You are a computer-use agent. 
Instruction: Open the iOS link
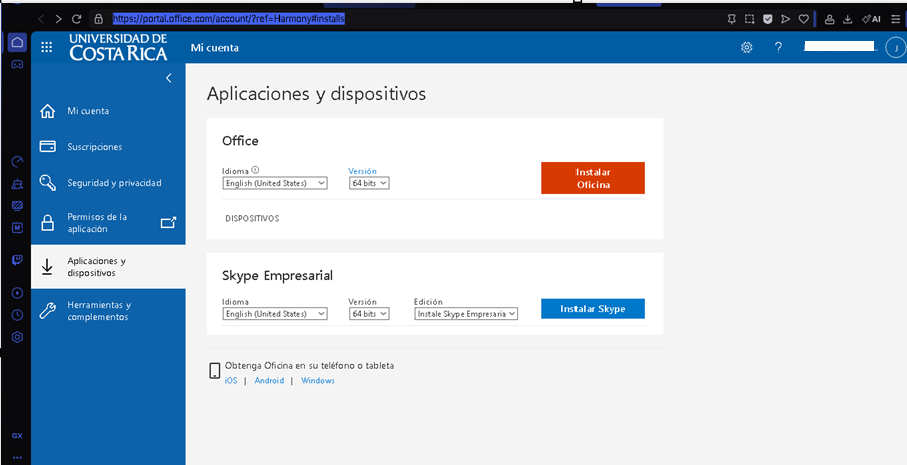tap(231, 381)
